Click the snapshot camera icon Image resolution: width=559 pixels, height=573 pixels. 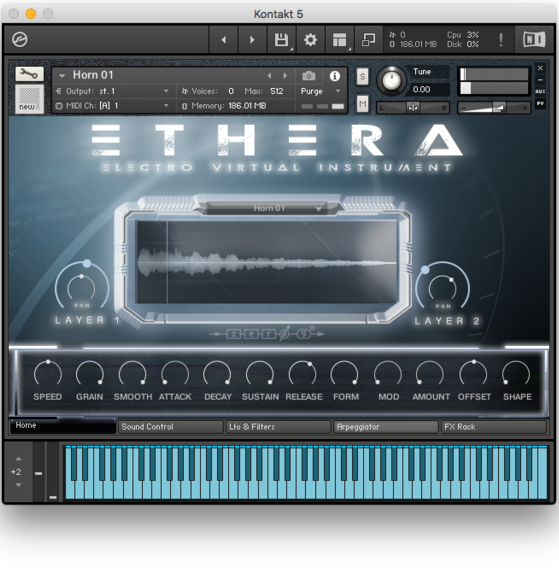[x=309, y=76]
